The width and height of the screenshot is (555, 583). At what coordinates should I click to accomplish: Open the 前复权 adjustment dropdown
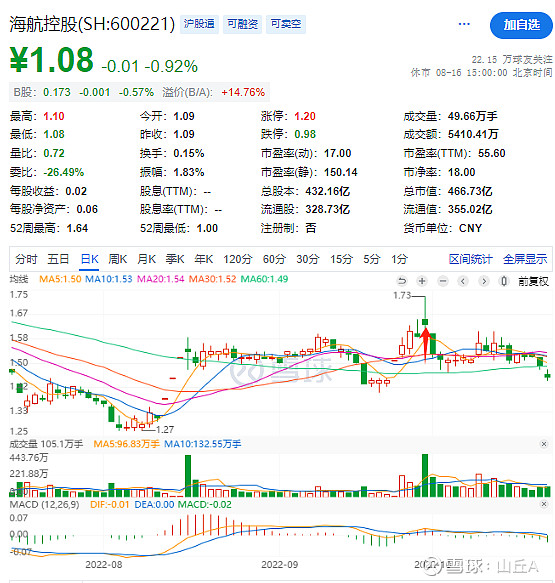[x=533, y=281]
